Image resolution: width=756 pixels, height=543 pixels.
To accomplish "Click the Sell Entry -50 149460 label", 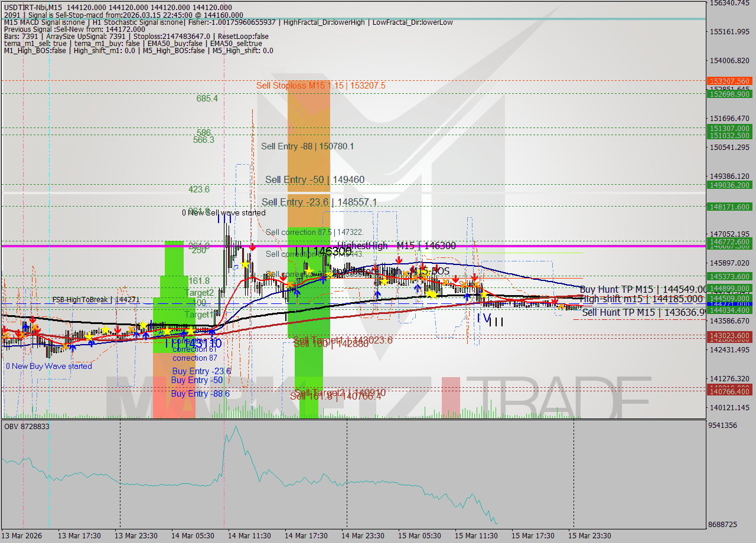I will click(x=315, y=179).
